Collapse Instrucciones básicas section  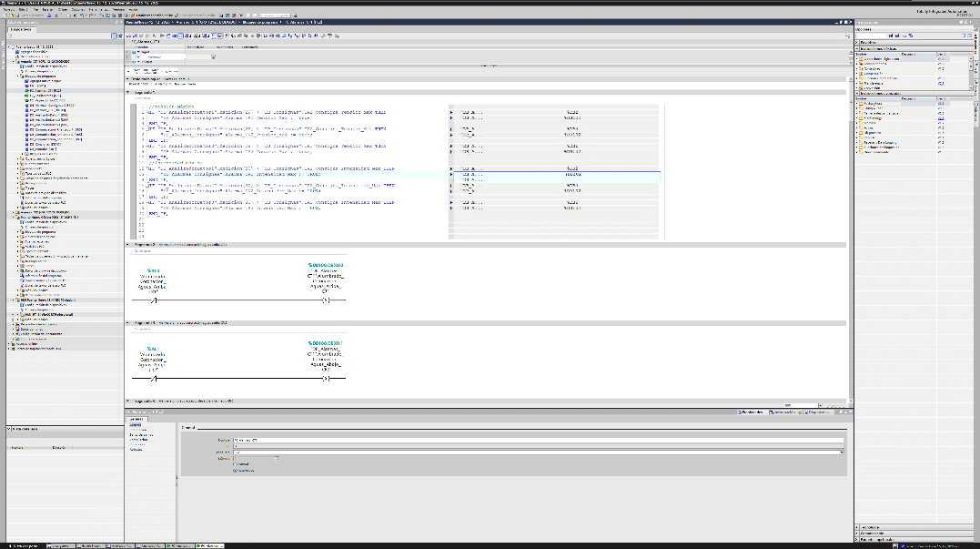[x=857, y=49]
